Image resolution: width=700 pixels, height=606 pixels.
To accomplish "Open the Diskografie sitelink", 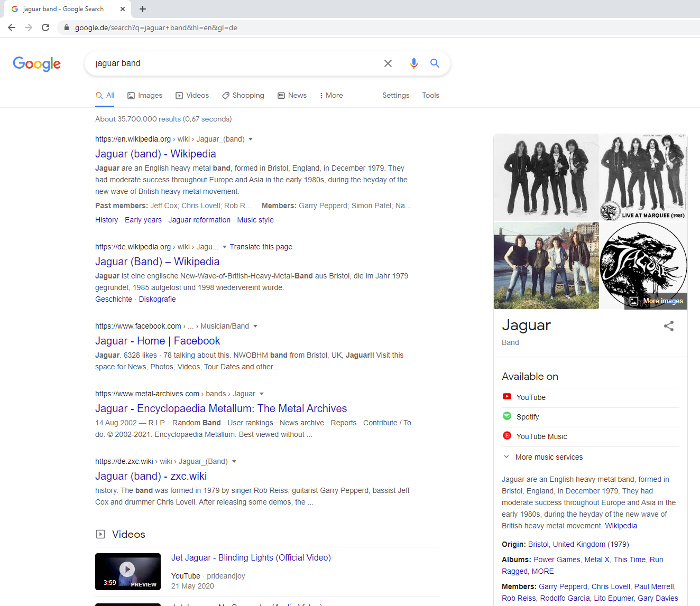I will pyautogui.click(x=157, y=299).
